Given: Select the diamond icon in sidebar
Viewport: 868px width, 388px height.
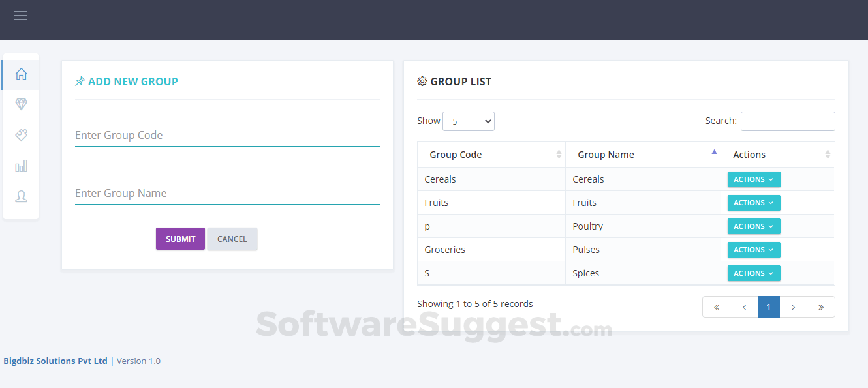Looking at the screenshot, I should click(x=21, y=104).
